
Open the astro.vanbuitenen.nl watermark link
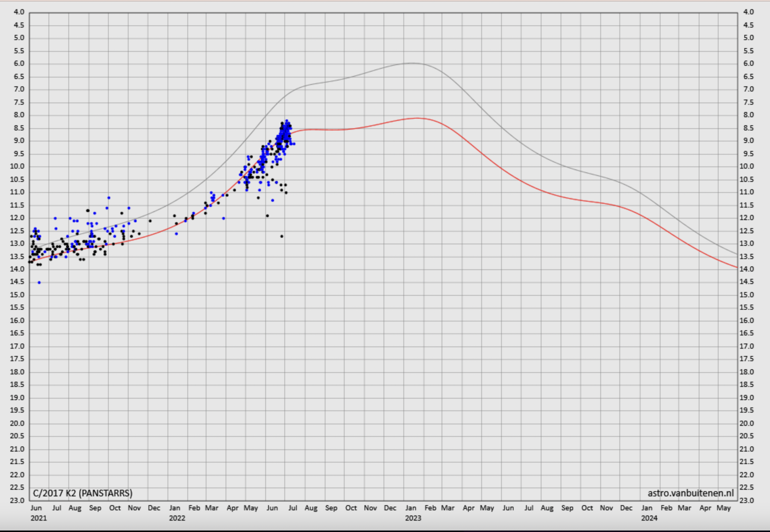691,493
